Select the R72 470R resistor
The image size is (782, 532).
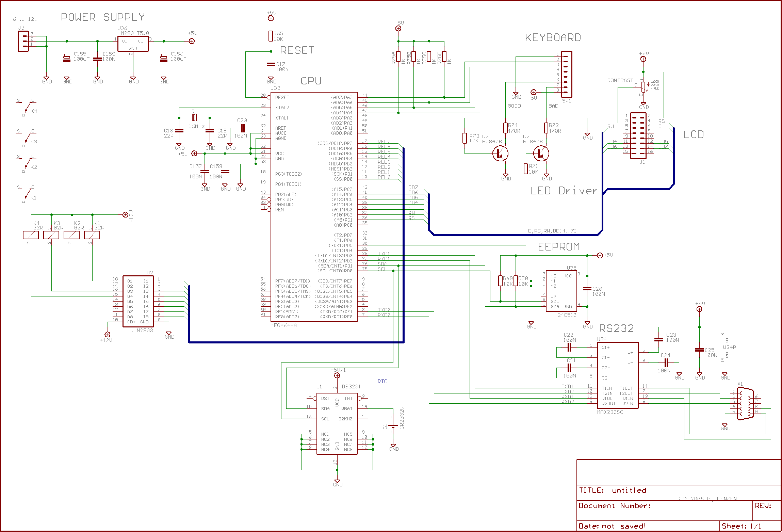[x=547, y=128]
